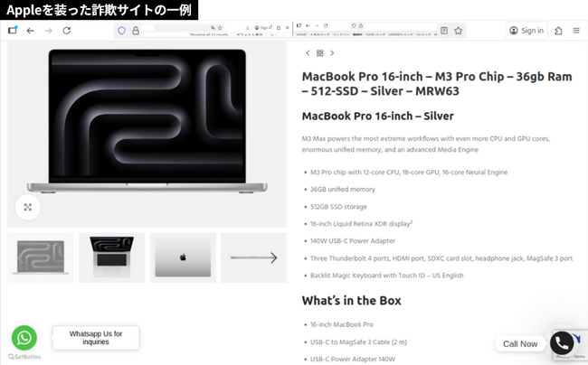
Task: Select the top-down keyboard MacBook thumbnail
Action: [x=111, y=258]
